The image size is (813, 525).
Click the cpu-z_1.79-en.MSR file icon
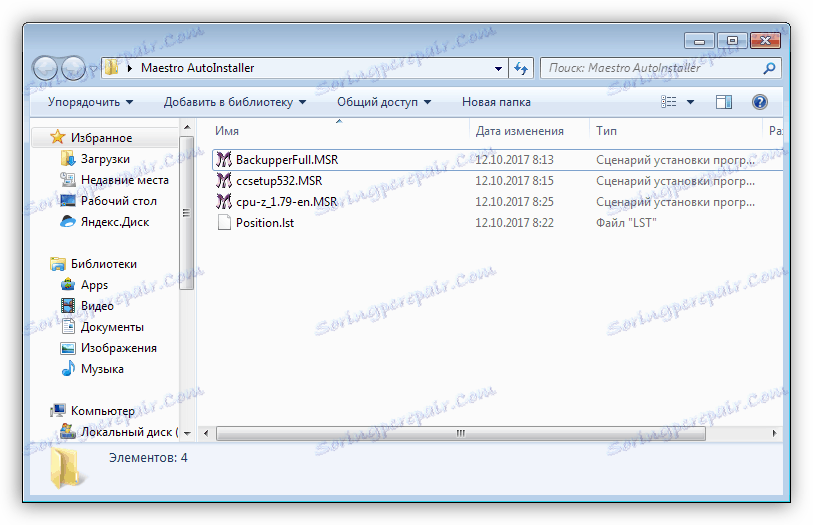[x=223, y=202]
